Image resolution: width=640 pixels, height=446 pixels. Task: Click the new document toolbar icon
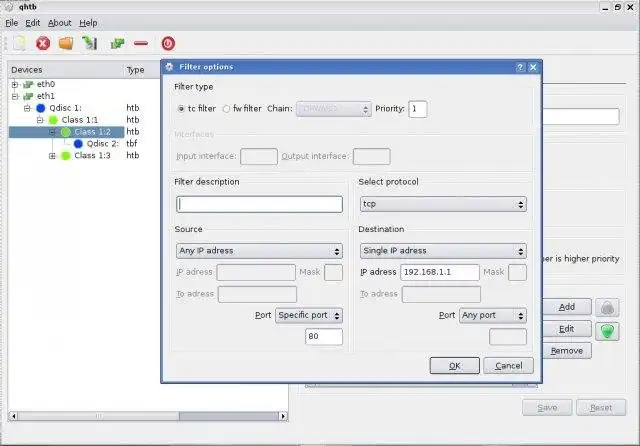[20, 43]
